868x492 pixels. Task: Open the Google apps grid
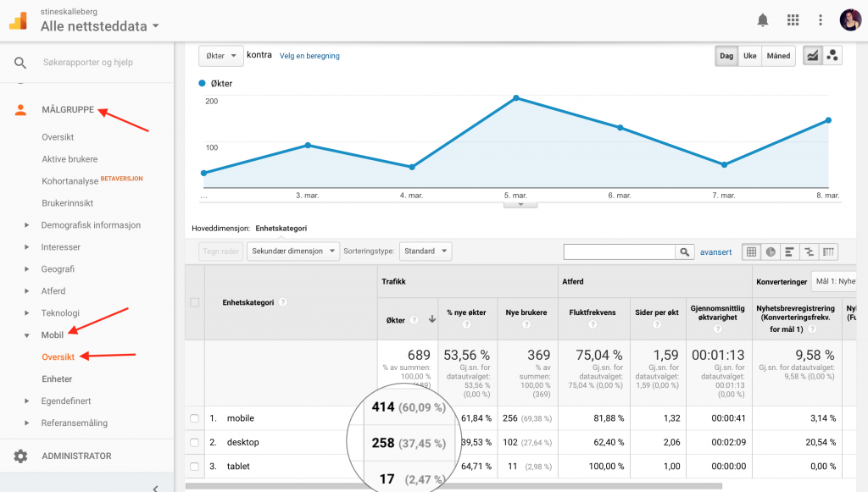793,20
